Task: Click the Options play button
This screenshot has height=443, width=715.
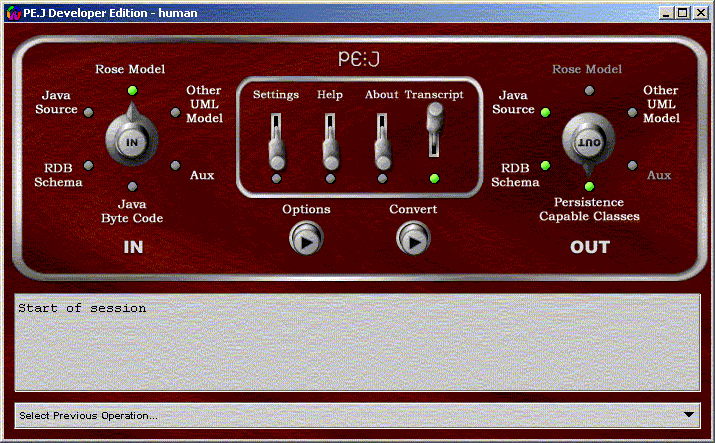Action: (x=306, y=238)
